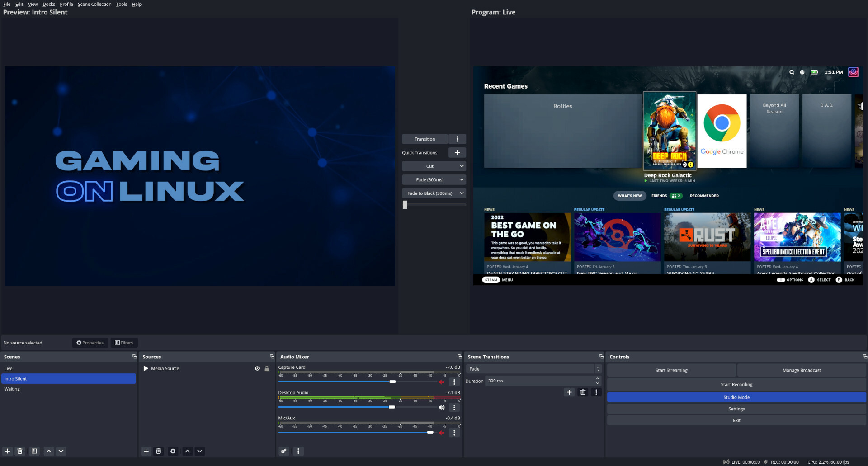
Task: Remove scene transition with trash icon
Action: click(583, 392)
